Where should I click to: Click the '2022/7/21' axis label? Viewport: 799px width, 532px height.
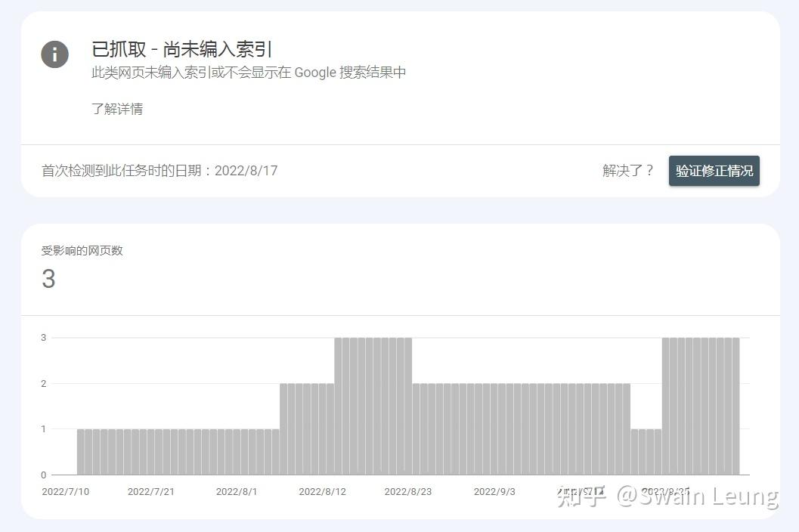coord(151,491)
